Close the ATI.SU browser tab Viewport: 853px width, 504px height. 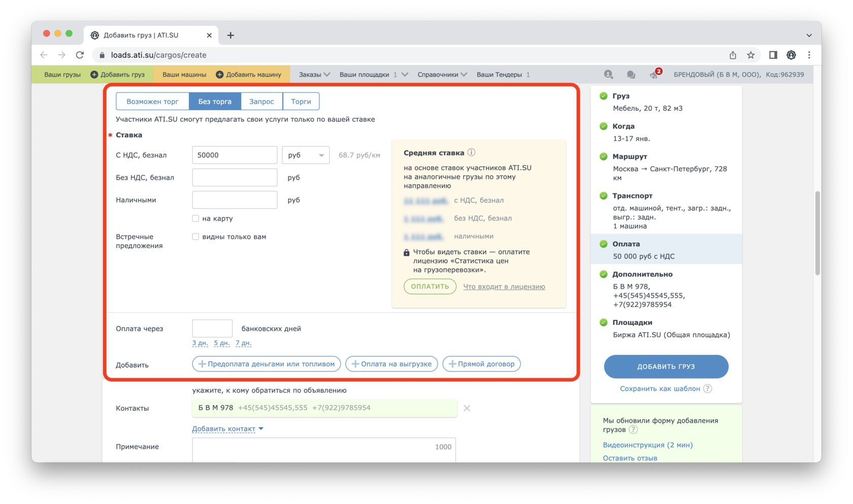pyautogui.click(x=209, y=35)
